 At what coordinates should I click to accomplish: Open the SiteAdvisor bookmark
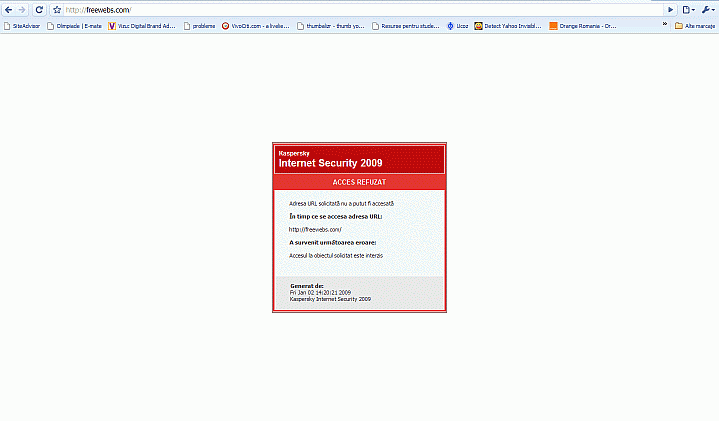click(x=22, y=26)
